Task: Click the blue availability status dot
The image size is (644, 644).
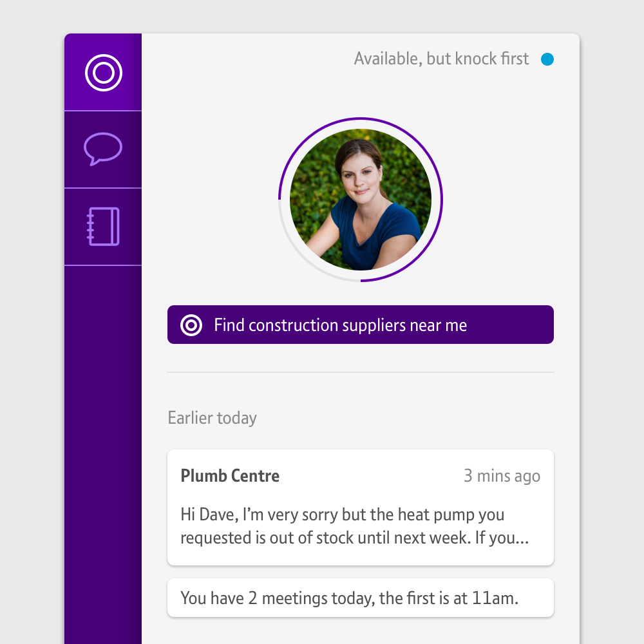Action: (x=547, y=59)
